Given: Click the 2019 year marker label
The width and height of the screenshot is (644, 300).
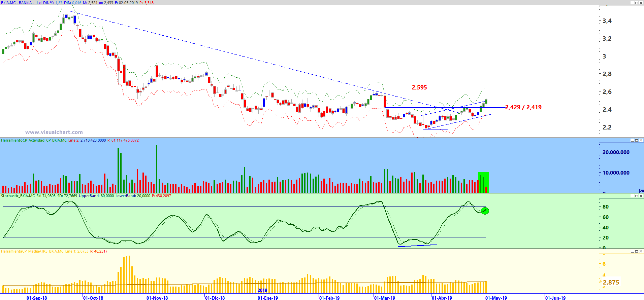Looking at the screenshot, I should pos(262,290).
